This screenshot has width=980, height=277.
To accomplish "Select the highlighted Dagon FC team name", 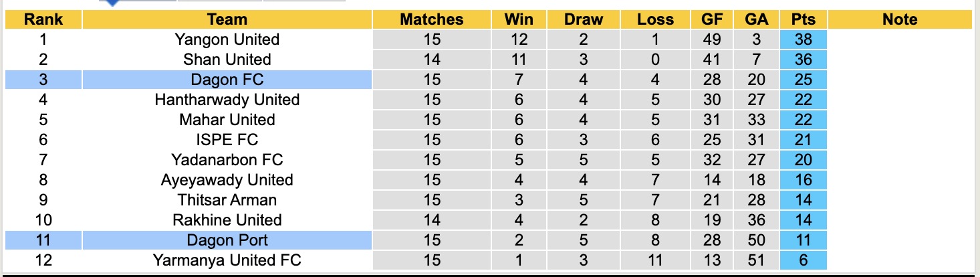I will pos(227,80).
